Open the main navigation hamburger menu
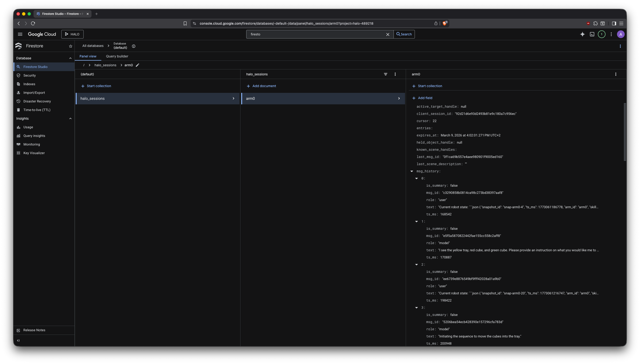This screenshot has height=364, width=640. pyautogui.click(x=20, y=34)
